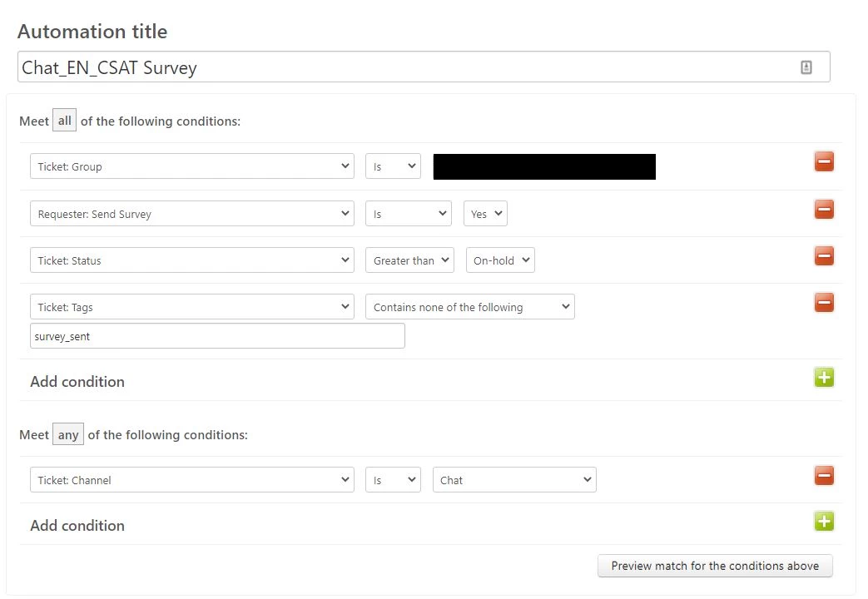Open the Yes value dropdown
The height and width of the screenshot is (599, 868).
click(485, 214)
